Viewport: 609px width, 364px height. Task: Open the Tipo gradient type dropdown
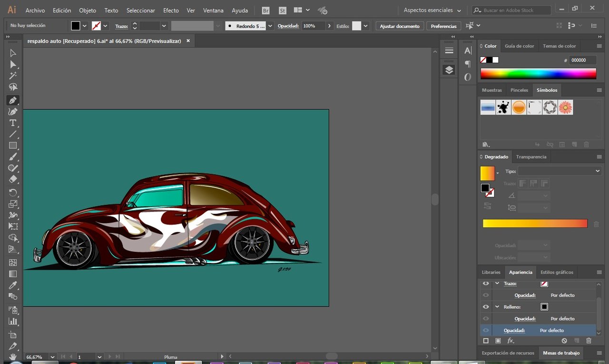[x=560, y=171]
